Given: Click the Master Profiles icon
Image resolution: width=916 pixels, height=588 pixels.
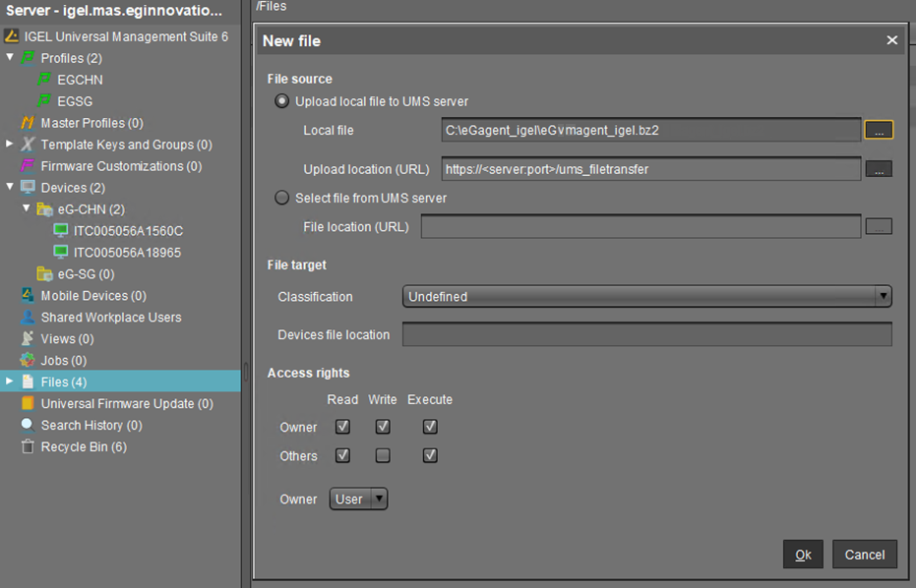Looking at the screenshot, I should pos(28,123).
